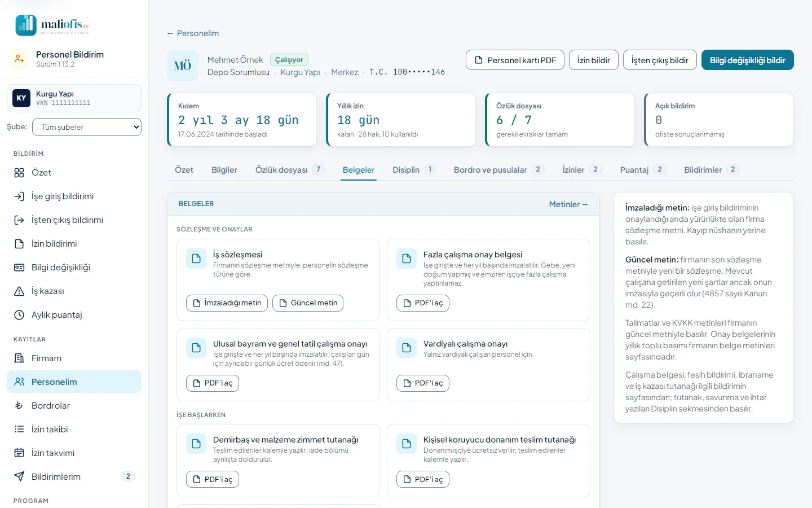Click the MÖ employee avatar
Image resolution: width=812 pixels, height=508 pixels.
(x=183, y=65)
